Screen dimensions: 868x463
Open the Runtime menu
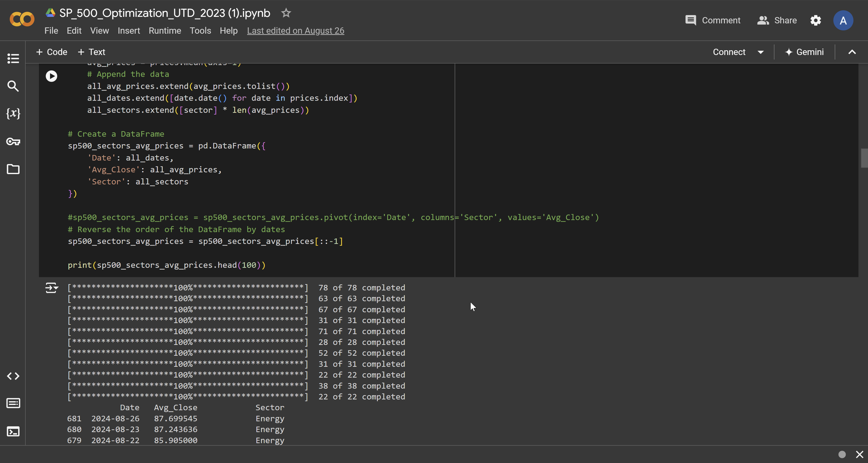pyautogui.click(x=165, y=31)
